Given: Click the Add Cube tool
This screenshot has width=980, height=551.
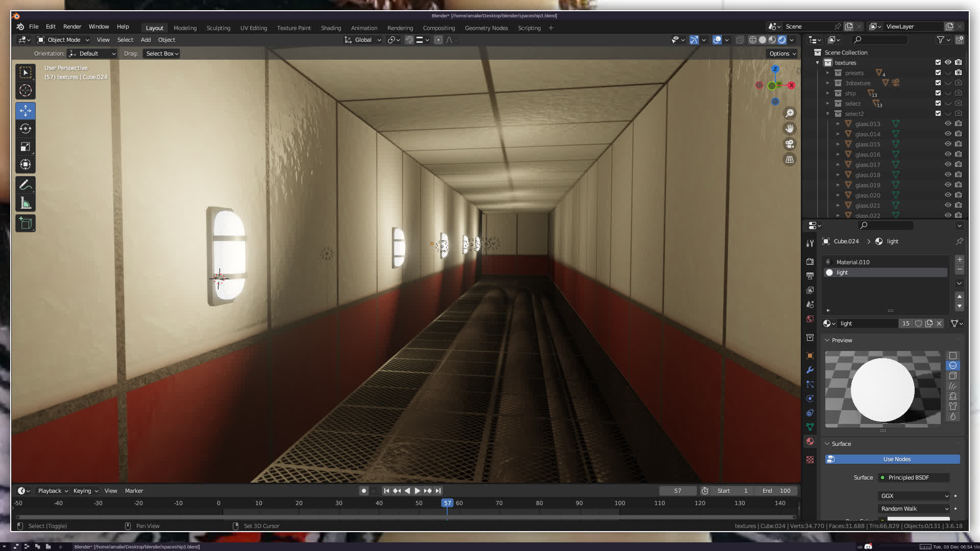Looking at the screenshot, I should pyautogui.click(x=26, y=223).
